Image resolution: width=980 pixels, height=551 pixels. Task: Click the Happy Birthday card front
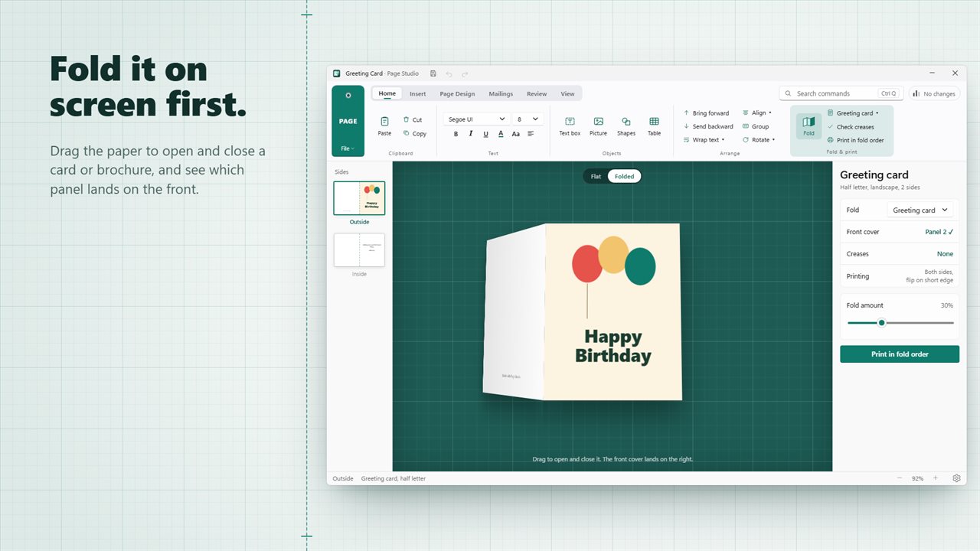click(x=612, y=311)
